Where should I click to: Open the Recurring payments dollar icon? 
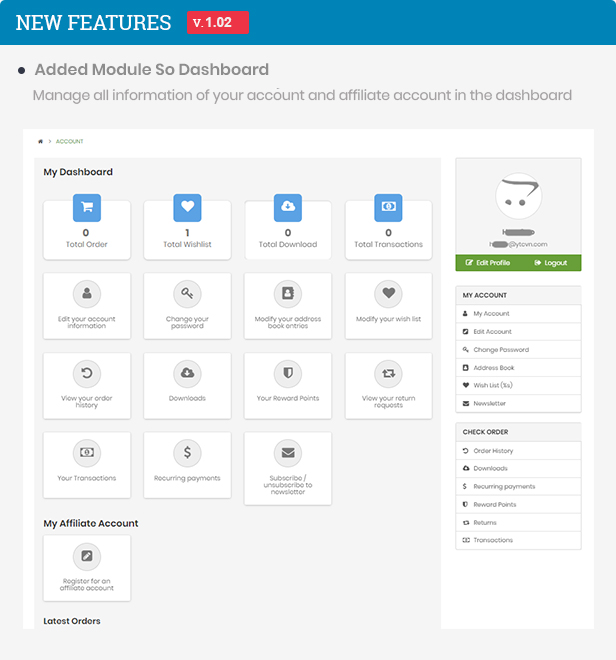(x=187, y=453)
